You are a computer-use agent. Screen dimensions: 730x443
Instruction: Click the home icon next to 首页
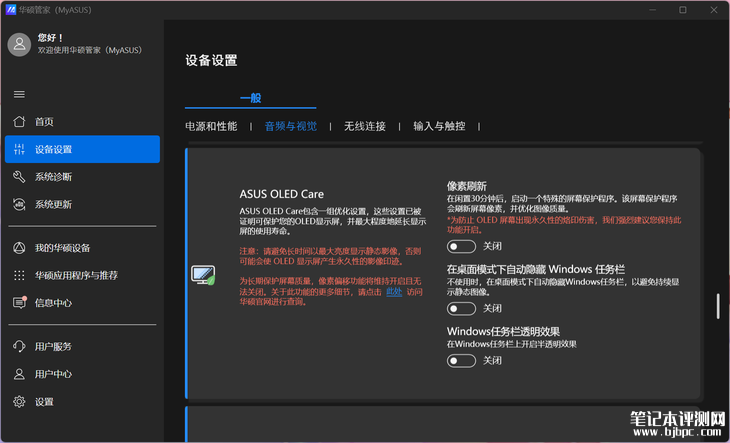tap(19, 121)
